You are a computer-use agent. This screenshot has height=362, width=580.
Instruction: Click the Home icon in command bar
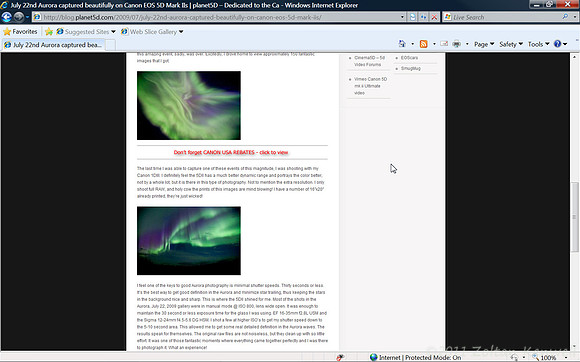point(402,44)
